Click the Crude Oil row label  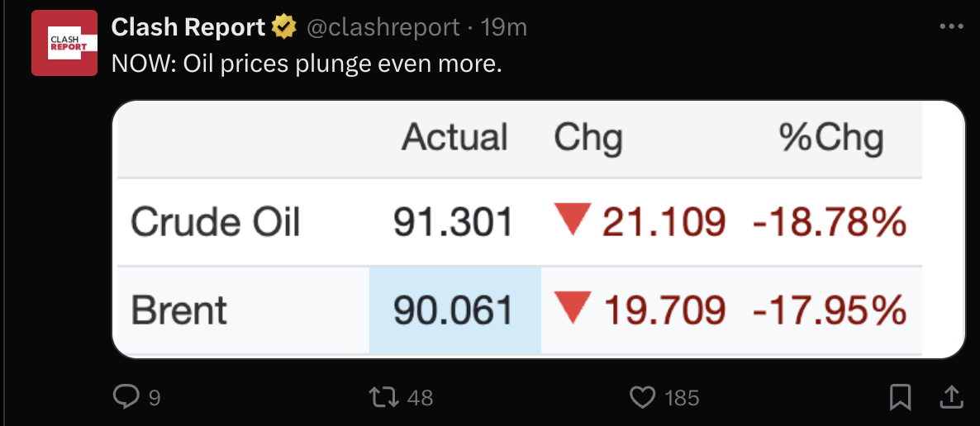(215, 222)
